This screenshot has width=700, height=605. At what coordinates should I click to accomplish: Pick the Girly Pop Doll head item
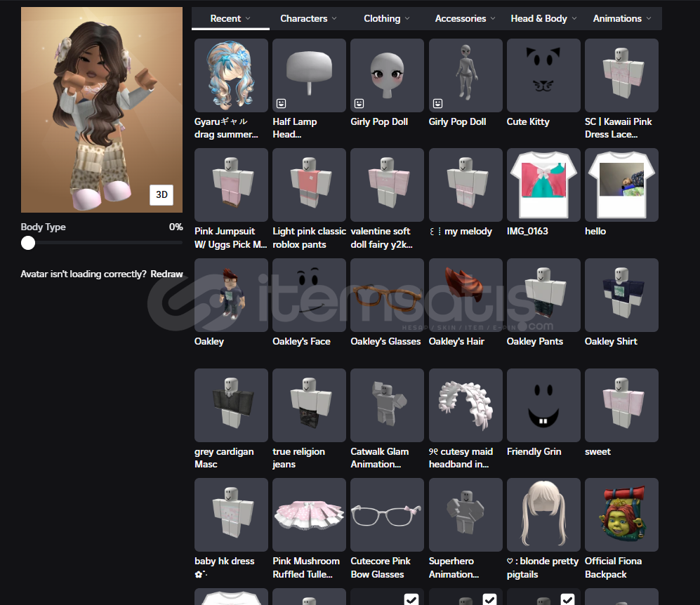(x=387, y=75)
